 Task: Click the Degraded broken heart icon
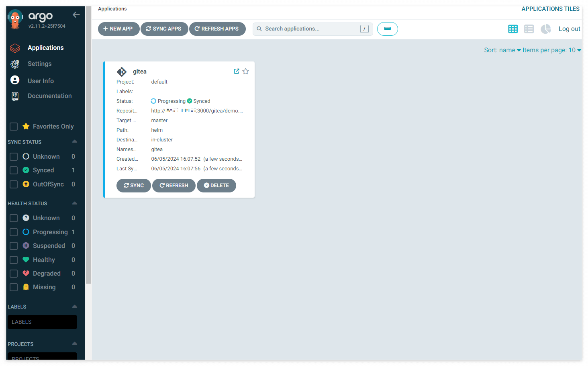coord(26,274)
